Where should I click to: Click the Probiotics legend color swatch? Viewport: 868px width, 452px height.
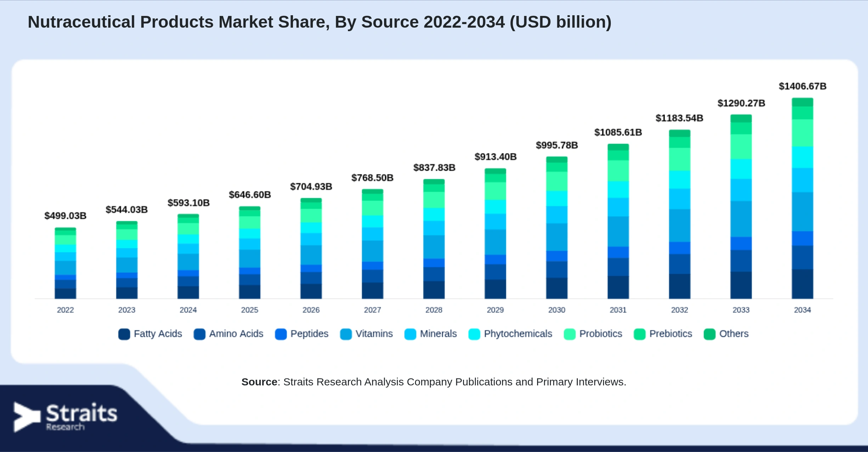click(570, 334)
